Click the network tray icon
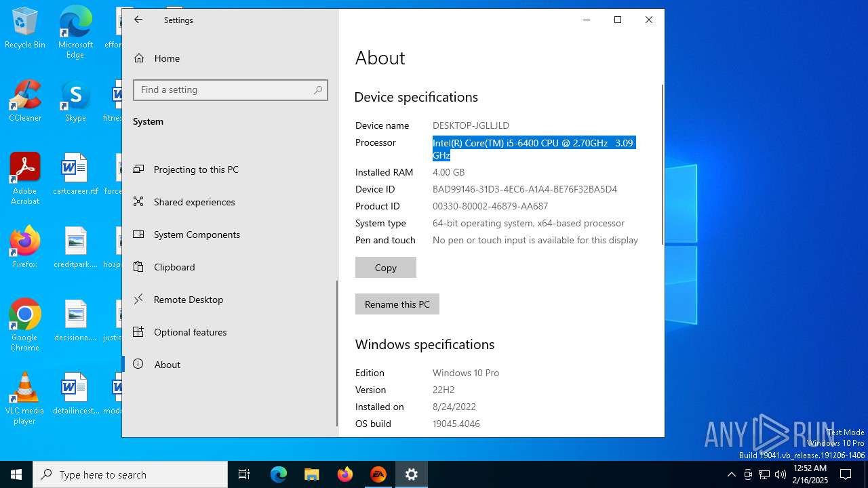The height and width of the screenshot is (488, 868). pyautogui.click(x=764, y=474)
